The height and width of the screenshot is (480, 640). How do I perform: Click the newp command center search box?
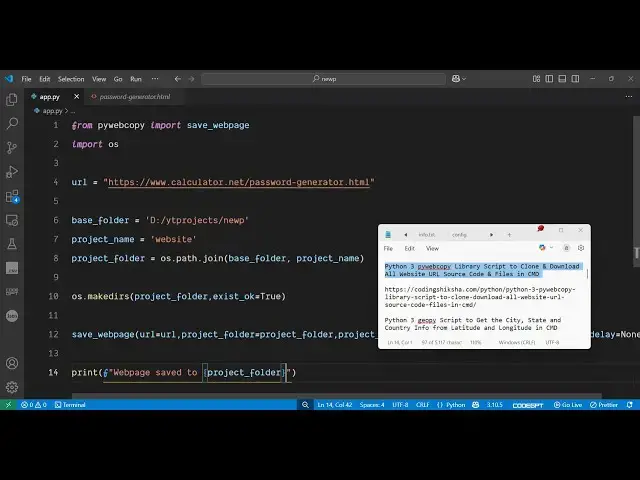click(x=323, y=79)
